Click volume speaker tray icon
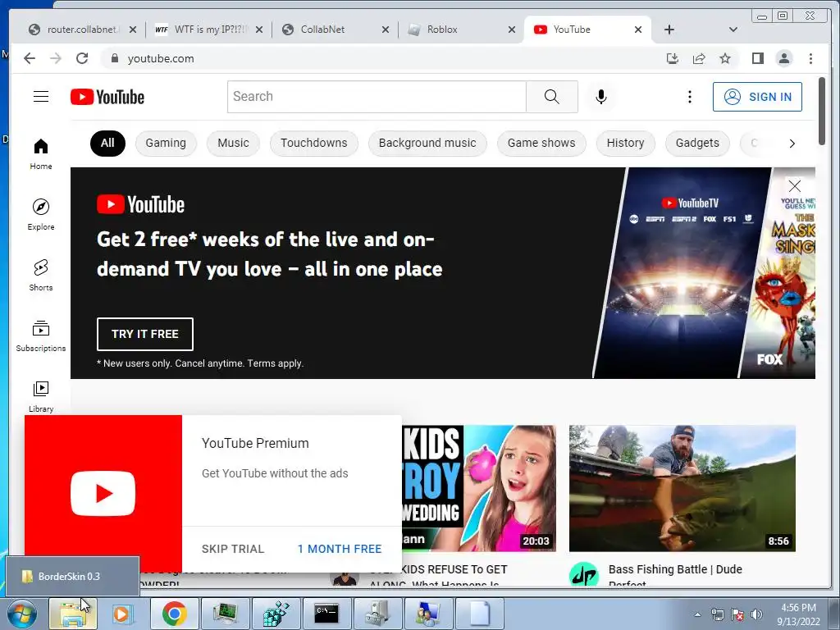The width and height of the screenshot is (840, 630). point(756,614)
